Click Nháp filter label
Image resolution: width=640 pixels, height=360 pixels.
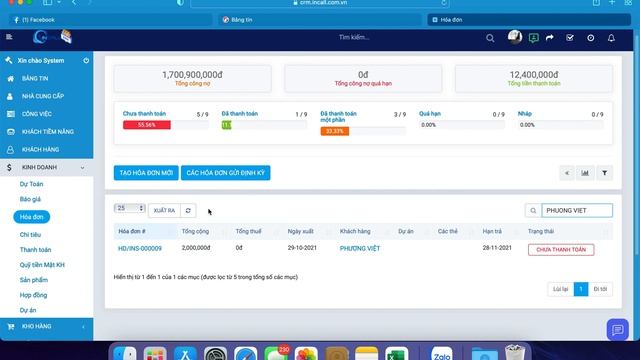[x=524, y=114]
